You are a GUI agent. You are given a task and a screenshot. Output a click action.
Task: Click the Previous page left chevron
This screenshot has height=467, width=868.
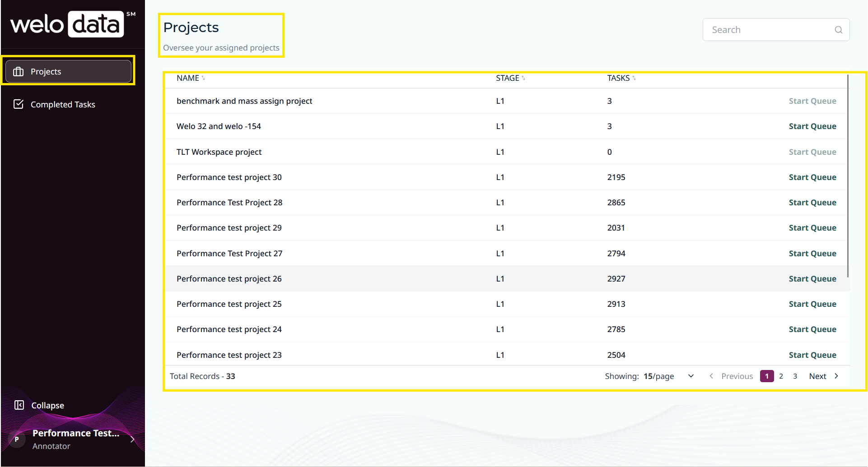coord(711,376)
